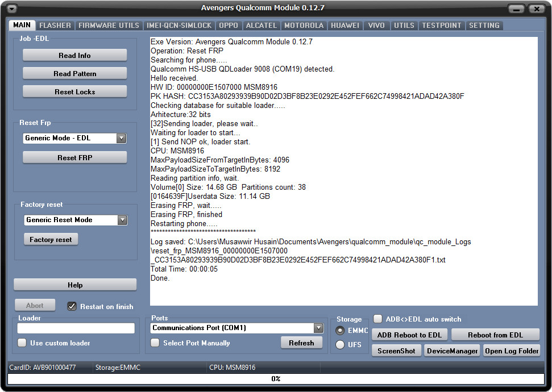The width and height of the screenshot is (552, 392).
Task: Open the title bar dropdown menu icon
Action: (x=11, y=9)
